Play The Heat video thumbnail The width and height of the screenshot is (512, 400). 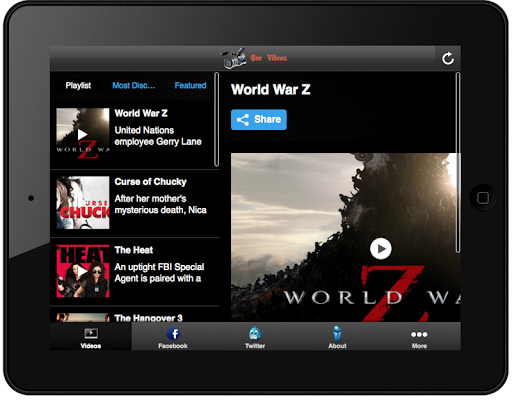(83, 271)
